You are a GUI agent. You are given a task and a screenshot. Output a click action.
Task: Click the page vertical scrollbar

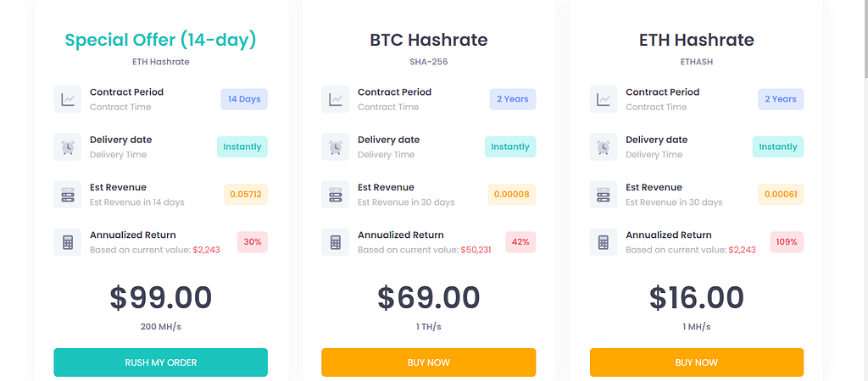(864, 190)
